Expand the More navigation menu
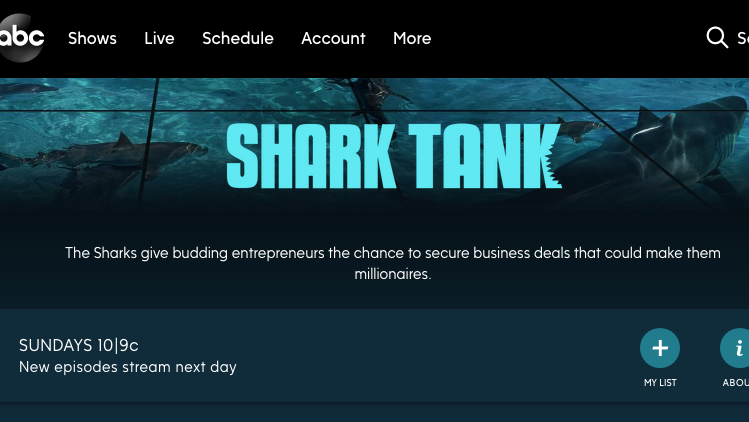749x422 pixels. [412, 38]
